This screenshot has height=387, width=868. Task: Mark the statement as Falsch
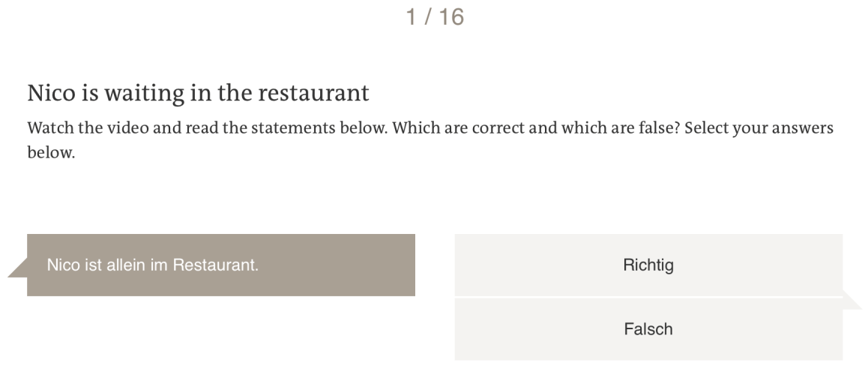click(x=648, y=329)
